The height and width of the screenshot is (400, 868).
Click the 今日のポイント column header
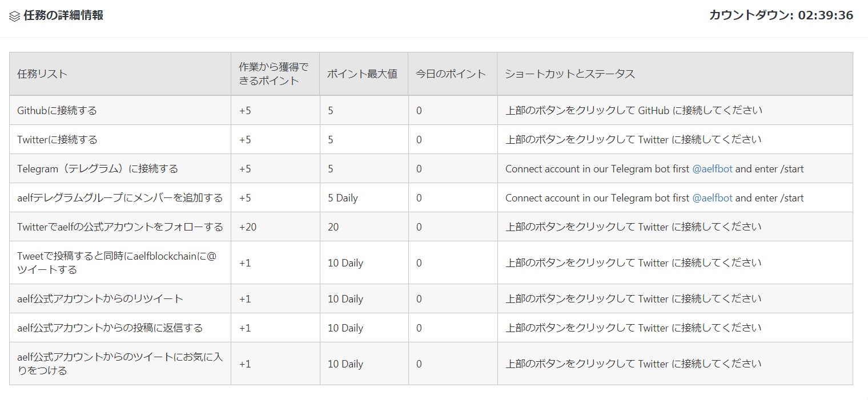click(451, 74)
